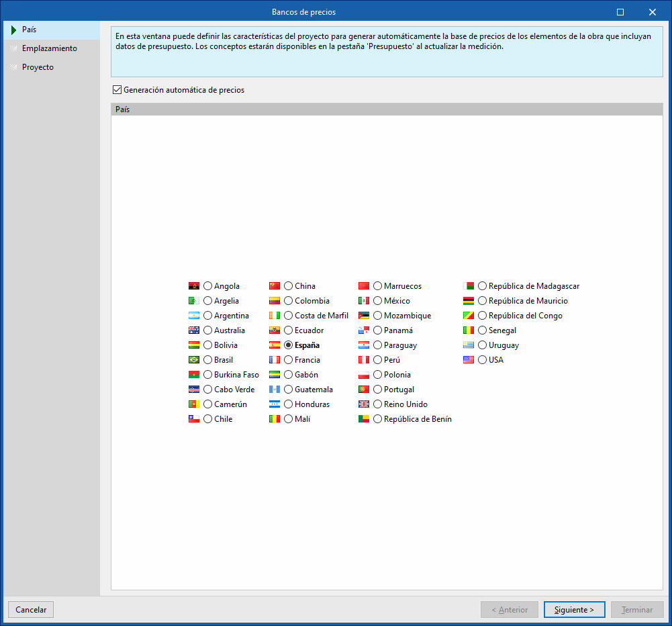
Task: Click the USA flag icon
Action: click(469, 360)
